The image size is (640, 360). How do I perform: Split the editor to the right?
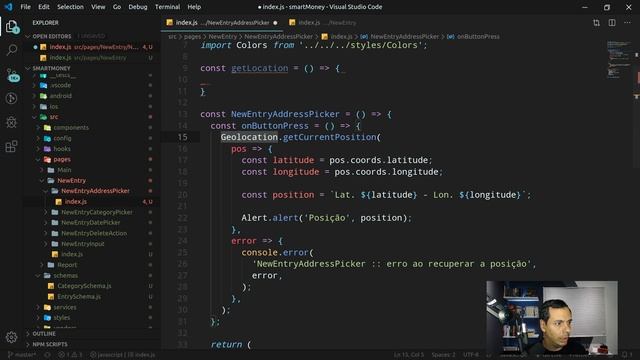click(x=612, y=23)
